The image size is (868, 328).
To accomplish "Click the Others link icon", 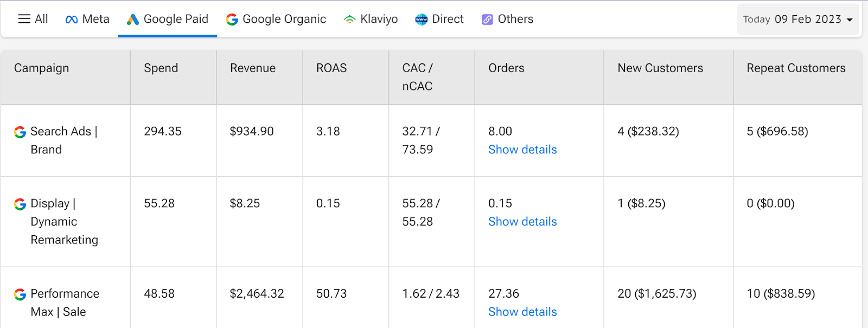I will pyautogui.click(x=488, y=20).
